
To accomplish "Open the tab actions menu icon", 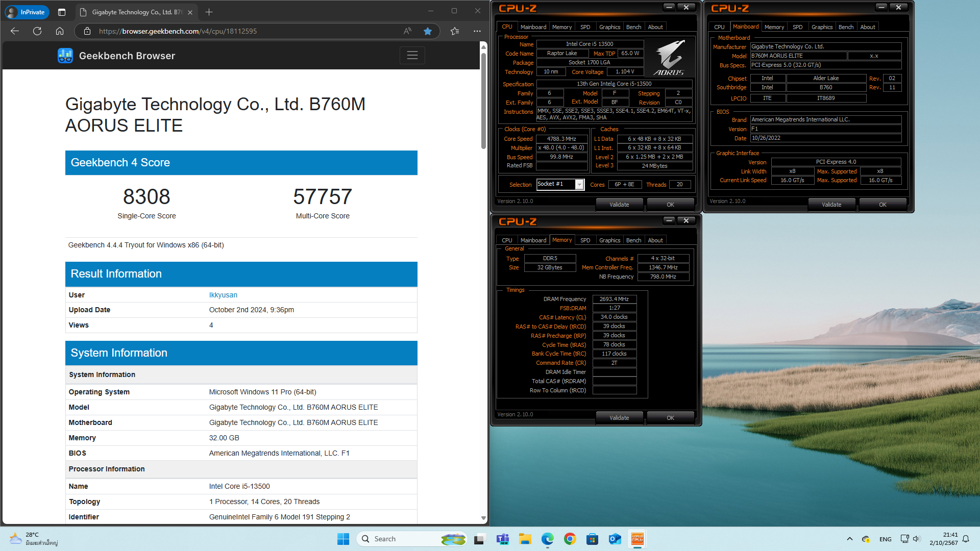I will [62, 12].
